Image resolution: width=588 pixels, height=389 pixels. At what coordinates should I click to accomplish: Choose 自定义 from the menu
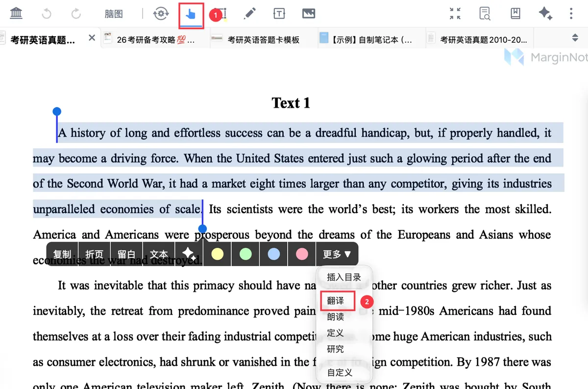click(340, 372)
